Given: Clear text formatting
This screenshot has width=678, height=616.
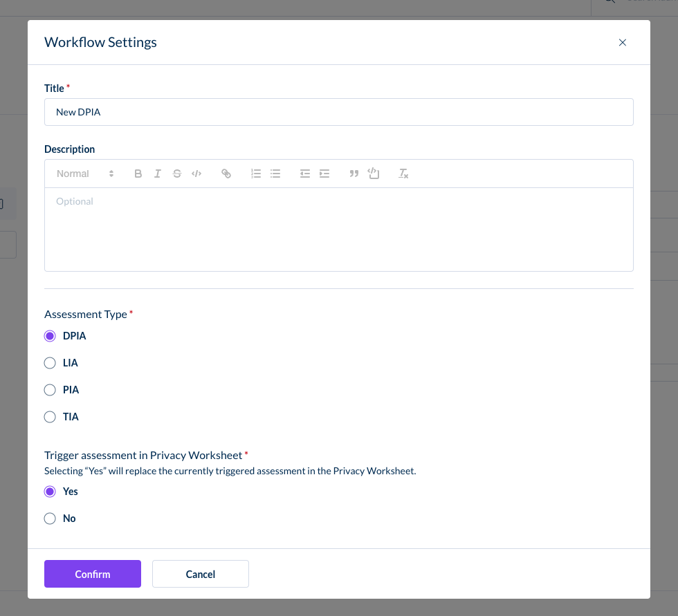Looking at the screenshot, I should (403, 174).
